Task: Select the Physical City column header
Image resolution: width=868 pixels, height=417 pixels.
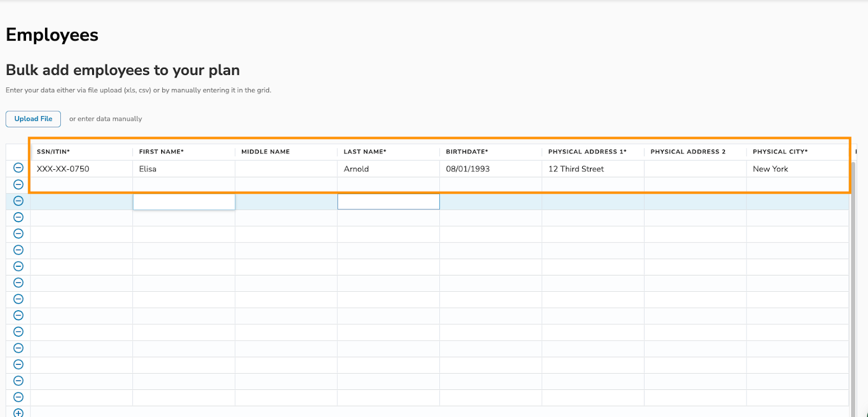Action: [780, 152]
